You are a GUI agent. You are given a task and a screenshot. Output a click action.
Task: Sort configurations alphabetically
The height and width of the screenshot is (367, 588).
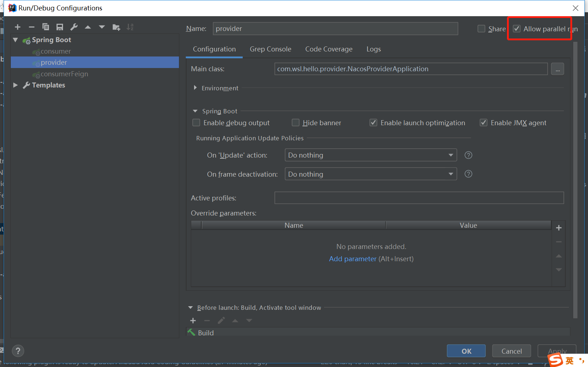point(130,27)
